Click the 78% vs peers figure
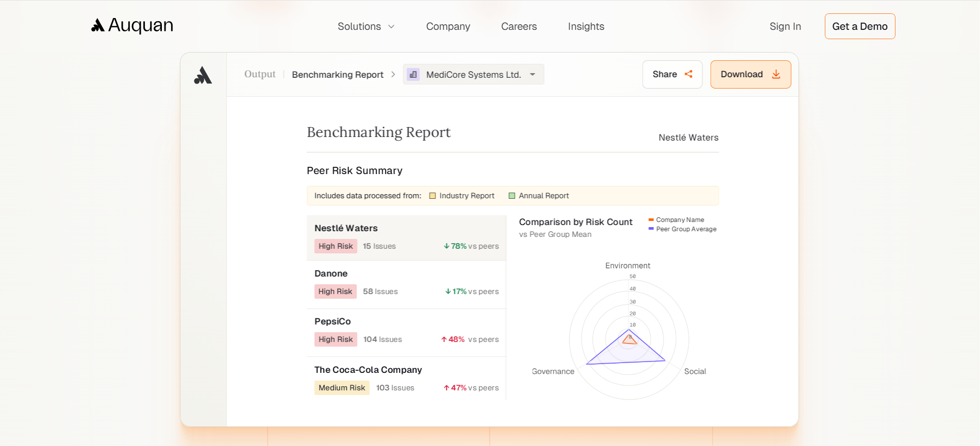This screenshot has width=980, height=446. coord(471,246)
